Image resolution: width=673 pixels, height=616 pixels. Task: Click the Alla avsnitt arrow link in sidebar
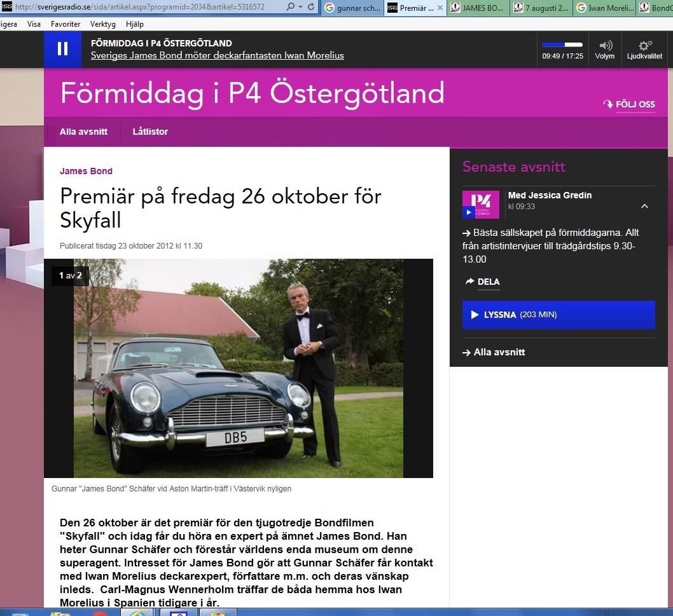click(494, 352)
